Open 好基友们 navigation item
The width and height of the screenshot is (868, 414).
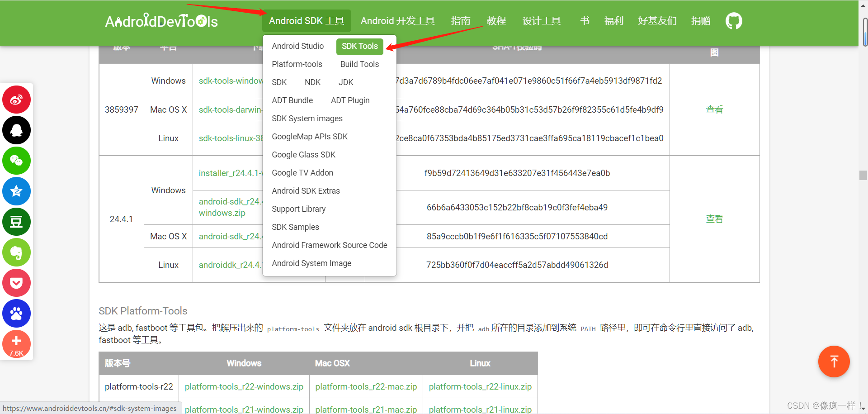click(x=657, y=21)
